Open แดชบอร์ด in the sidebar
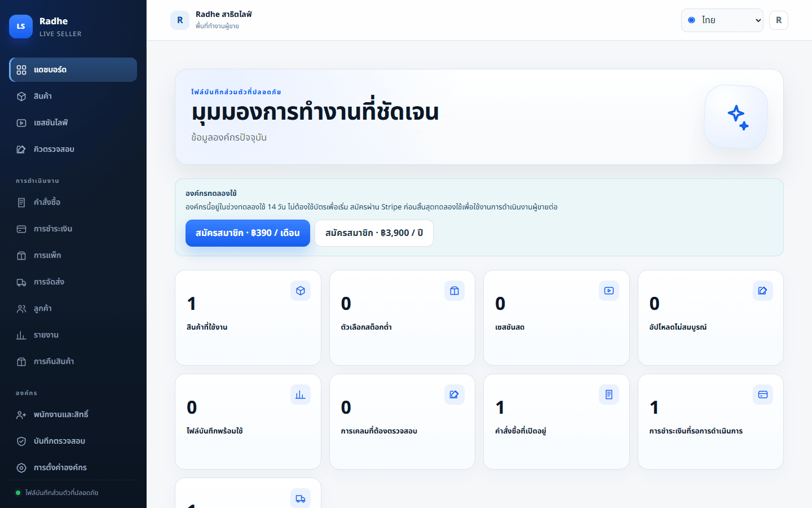Image resolution: width=812 pixels, height=508 pixels. (x=73, y=69)
